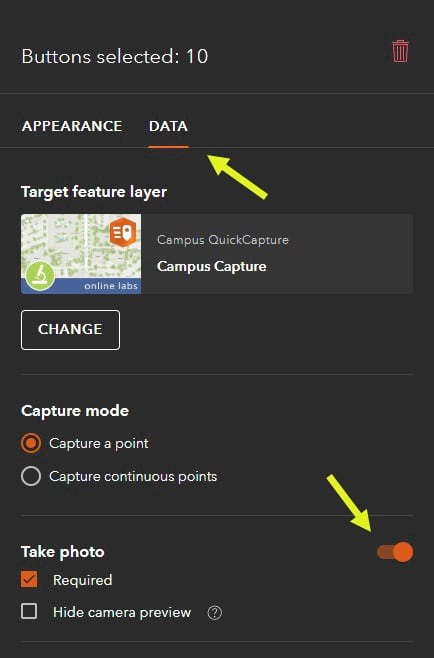Click the Take photo section heading

coord(63,552)
